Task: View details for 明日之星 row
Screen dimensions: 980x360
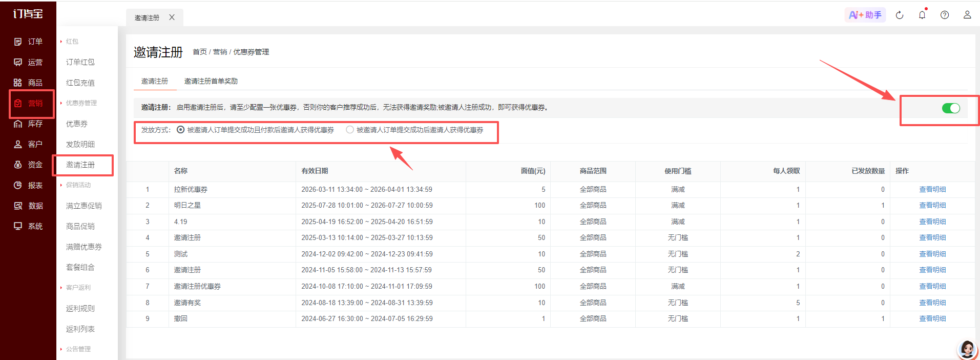Action: (932, 205)
